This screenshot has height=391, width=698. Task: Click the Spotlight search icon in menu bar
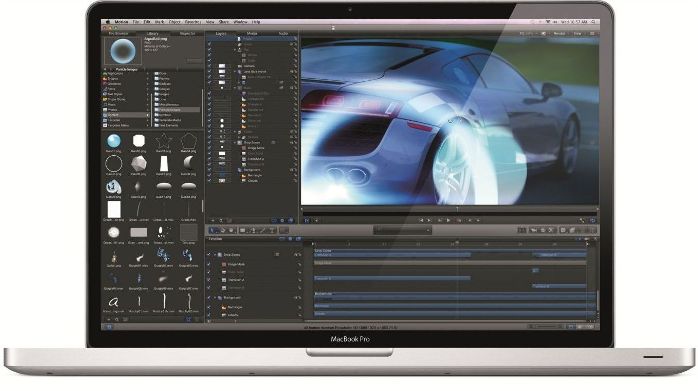point(593,21)
